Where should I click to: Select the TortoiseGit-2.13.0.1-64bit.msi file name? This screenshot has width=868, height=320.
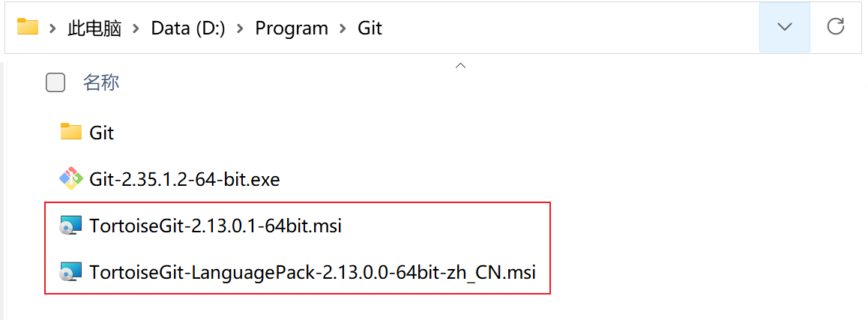215,226
